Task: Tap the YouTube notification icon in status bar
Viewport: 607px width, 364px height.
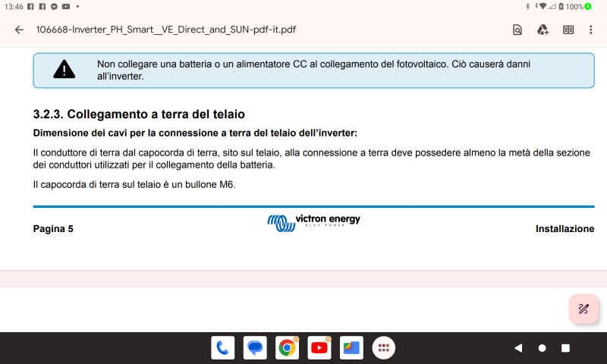Action: (x=66, y=6)
